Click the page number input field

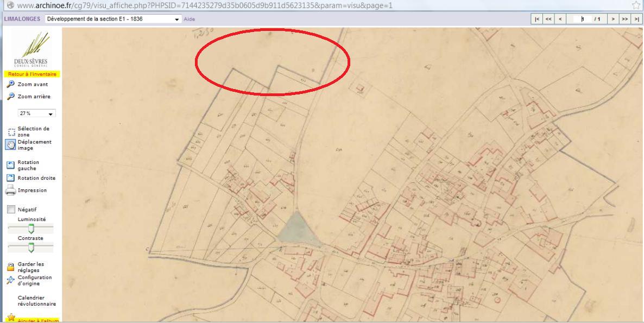[582, 19]
